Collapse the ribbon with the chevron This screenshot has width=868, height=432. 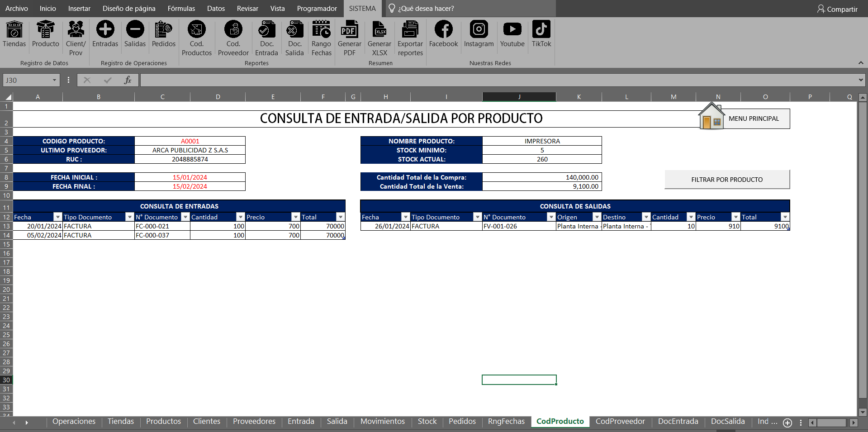point(860,63)
